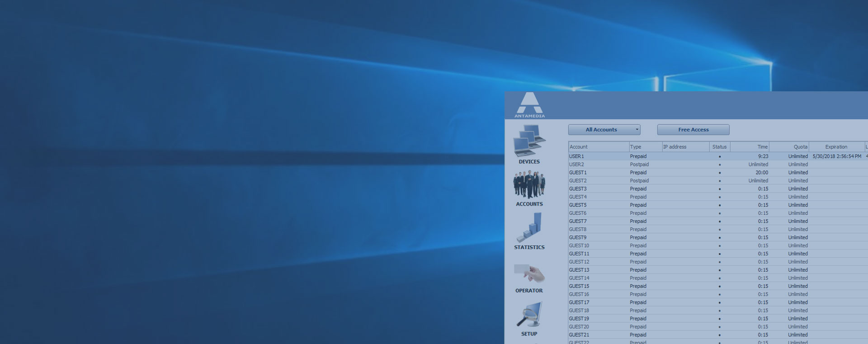Click the 20:00 time value for GUEST1
Image resolution: width=868 pixels, height=344 pixels.
click(x=762, y=173)
